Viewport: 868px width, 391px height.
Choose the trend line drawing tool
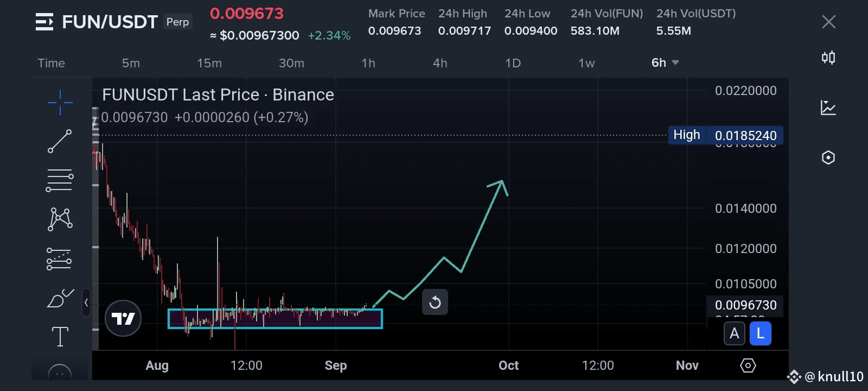tap(60, 141)
